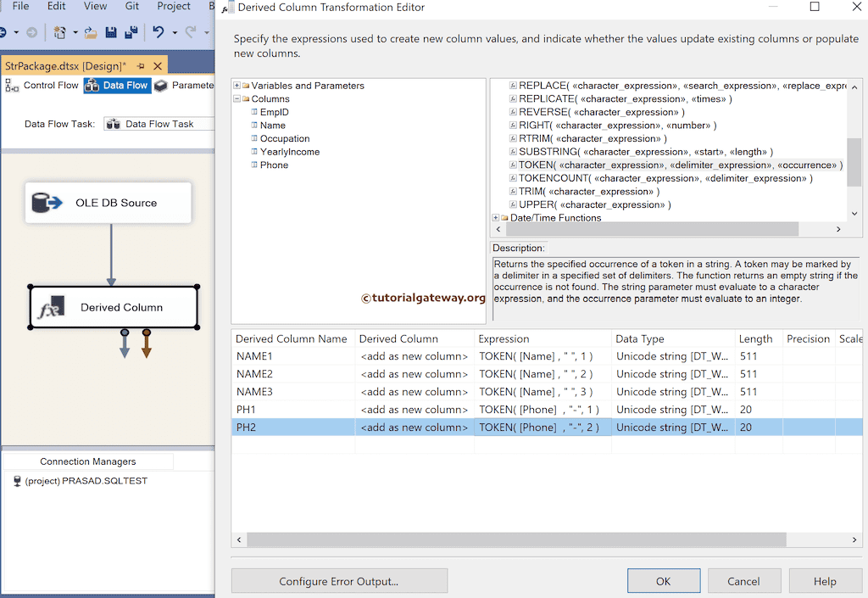868x598 pixels.
Task: Select the OLE DB Source component
Action: (x=108, y=203)
